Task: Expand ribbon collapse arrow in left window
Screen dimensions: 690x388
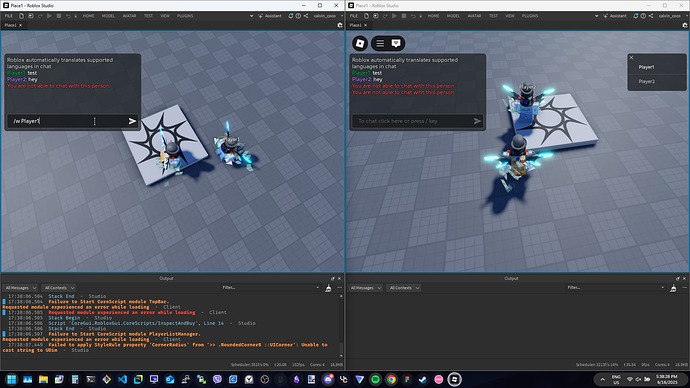Action: [x=251, y=16]
